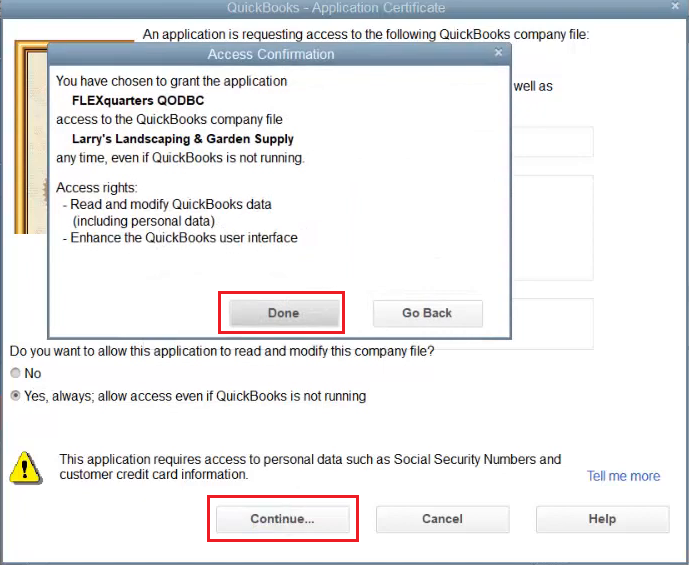689x565 pixels.
Task: Open Help for the certificate
Action: tap(602, 519)
